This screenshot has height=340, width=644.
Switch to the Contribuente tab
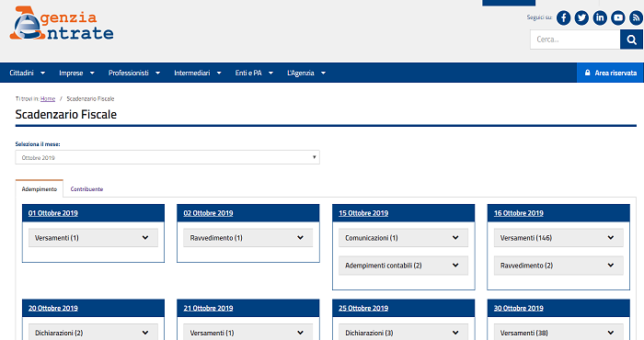point(86,189)
